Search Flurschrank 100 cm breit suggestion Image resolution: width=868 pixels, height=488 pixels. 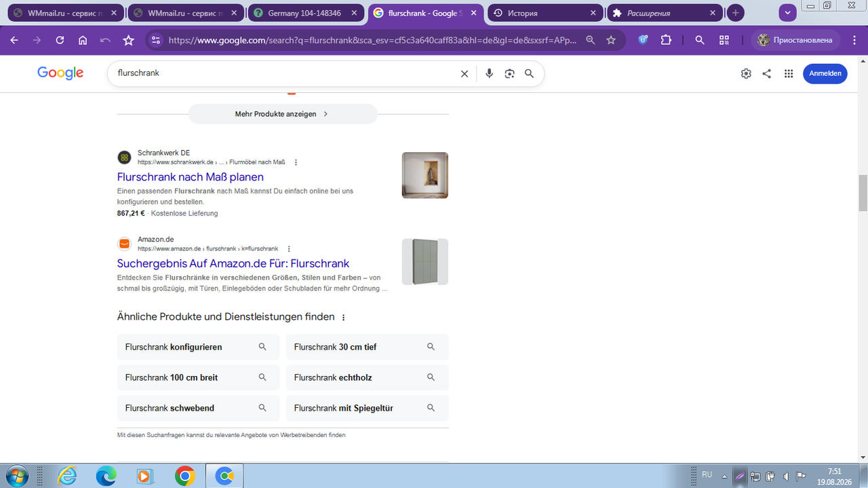[198, 377]
